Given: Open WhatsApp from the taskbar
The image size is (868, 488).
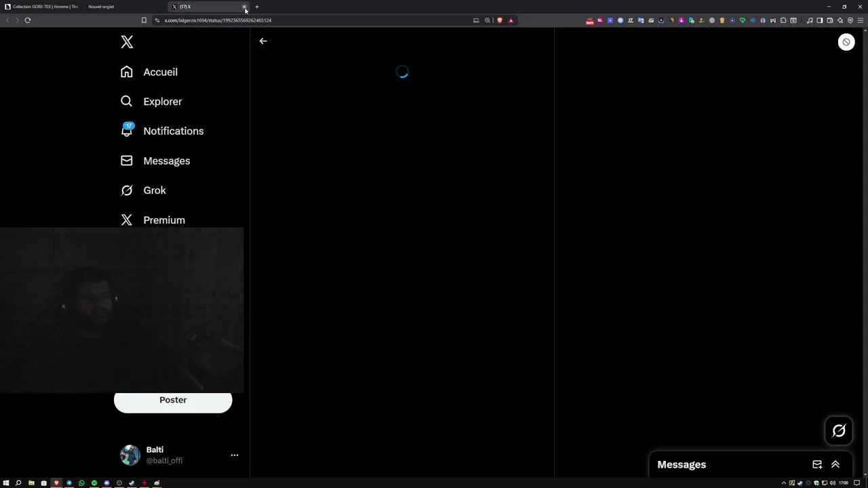Looking at the screenshot, I should point(81,483).
